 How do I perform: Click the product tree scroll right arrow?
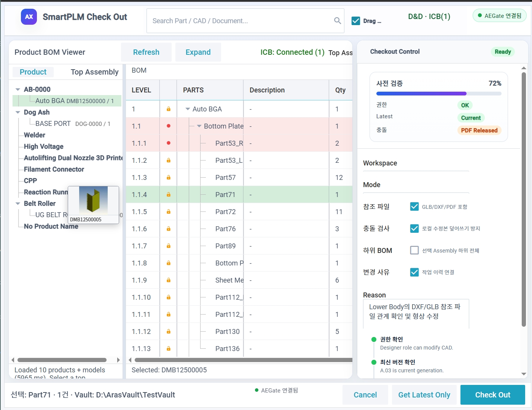point(118,360)
